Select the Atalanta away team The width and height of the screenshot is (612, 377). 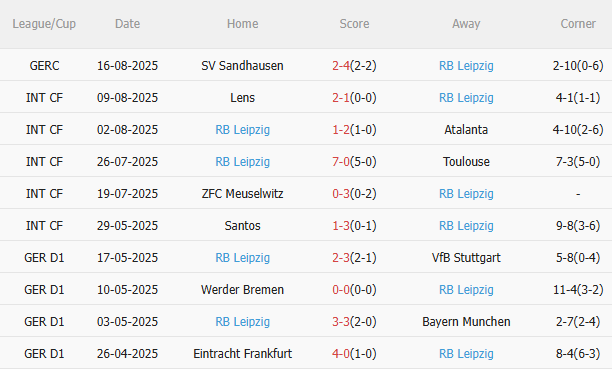[466, 130]
